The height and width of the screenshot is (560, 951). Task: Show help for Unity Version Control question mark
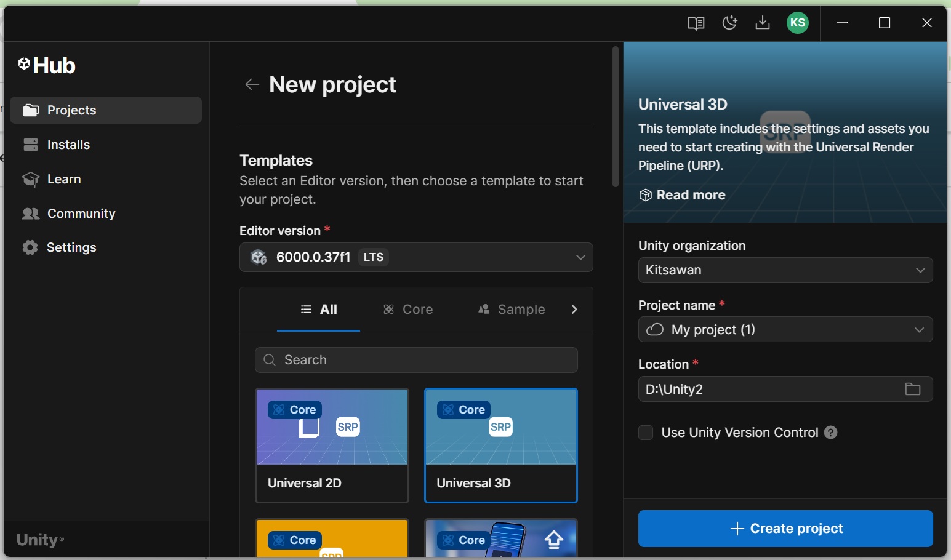(x=831, y=433)
